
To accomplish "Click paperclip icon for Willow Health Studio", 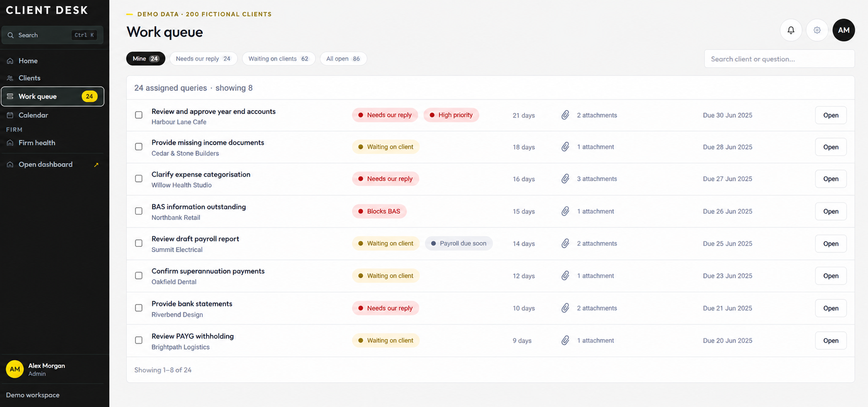I will coord(565,179).
